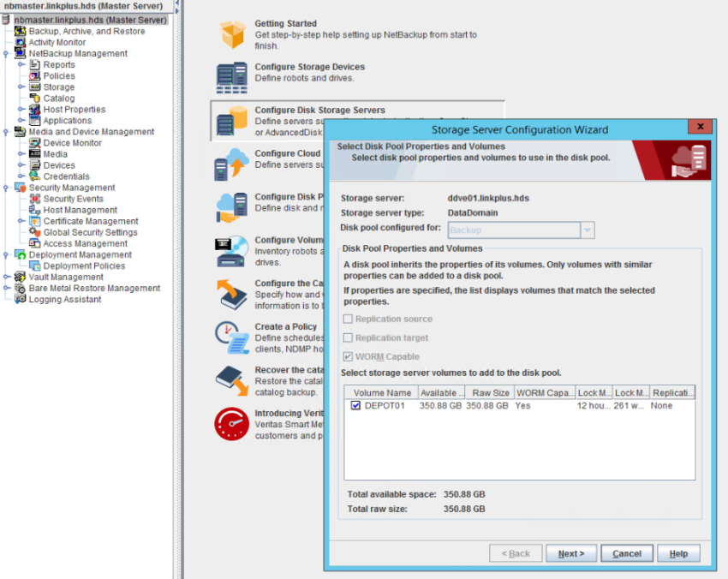Screen dimensions: 728x579
Task: Select the Devices icon
Action: 35,165
